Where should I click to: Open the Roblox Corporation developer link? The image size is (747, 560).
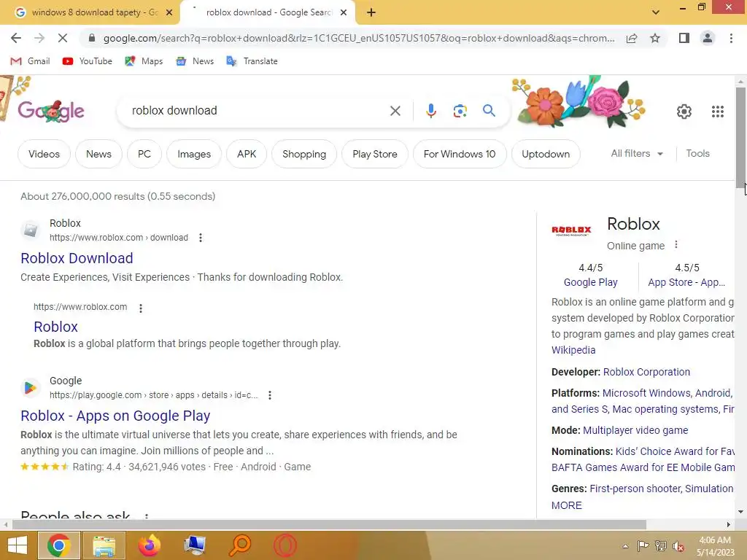(646, 372)
